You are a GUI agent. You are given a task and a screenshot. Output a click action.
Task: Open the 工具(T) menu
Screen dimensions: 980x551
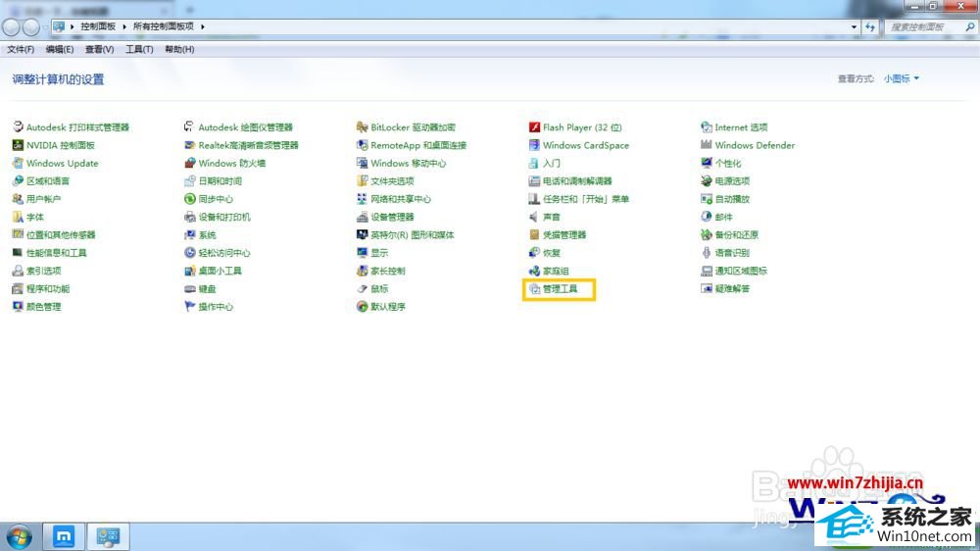click(139, 49)
